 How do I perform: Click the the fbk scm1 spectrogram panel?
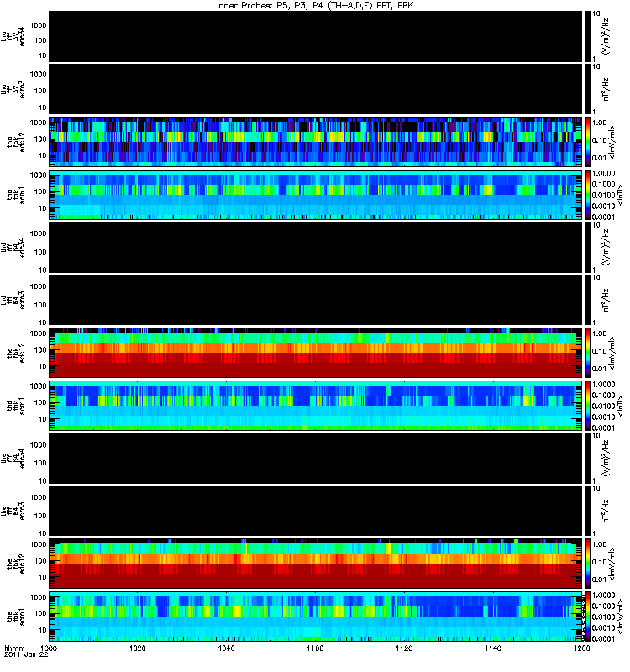315,617
